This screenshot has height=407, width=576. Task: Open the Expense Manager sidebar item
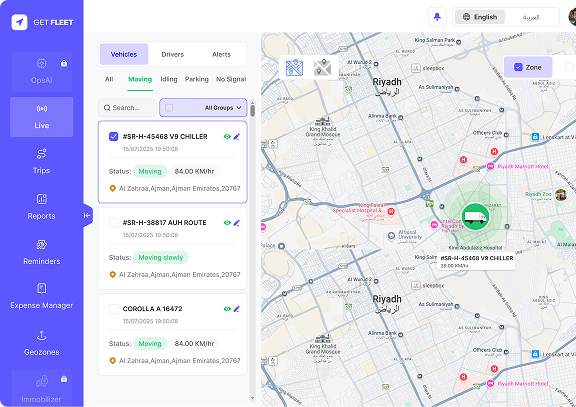click(42, 297)
